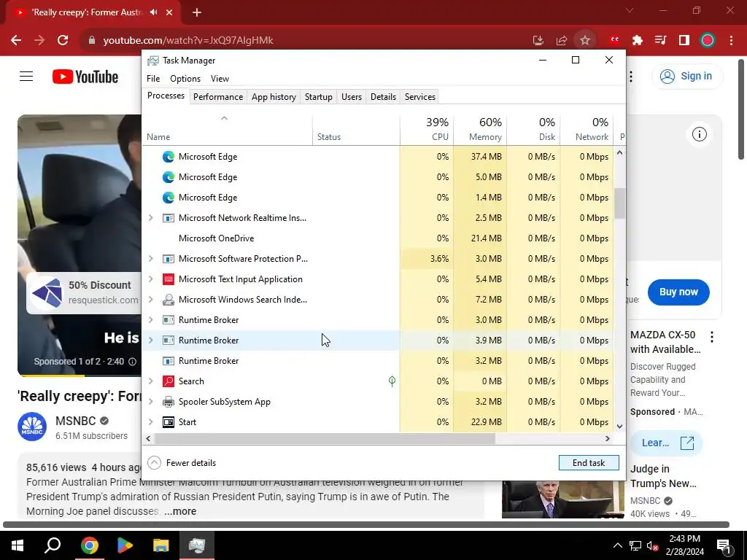Expand the Runtime Broker row using 3.0 MB
This screenshot has width=747, height=560.
coord(150,320)
